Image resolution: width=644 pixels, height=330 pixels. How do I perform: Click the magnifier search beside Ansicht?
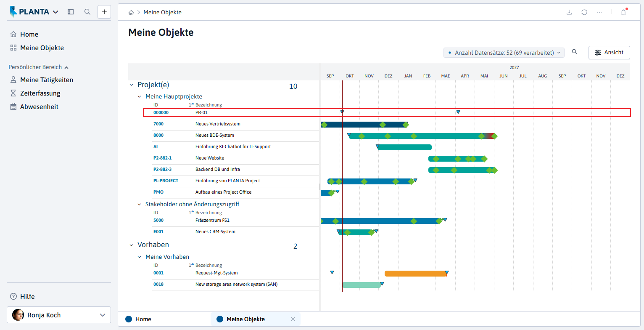tap(575, 52)
